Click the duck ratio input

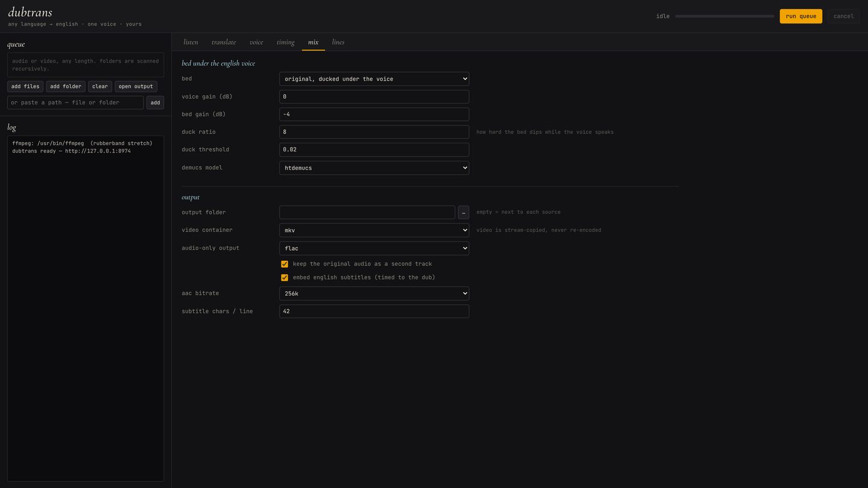374,132
